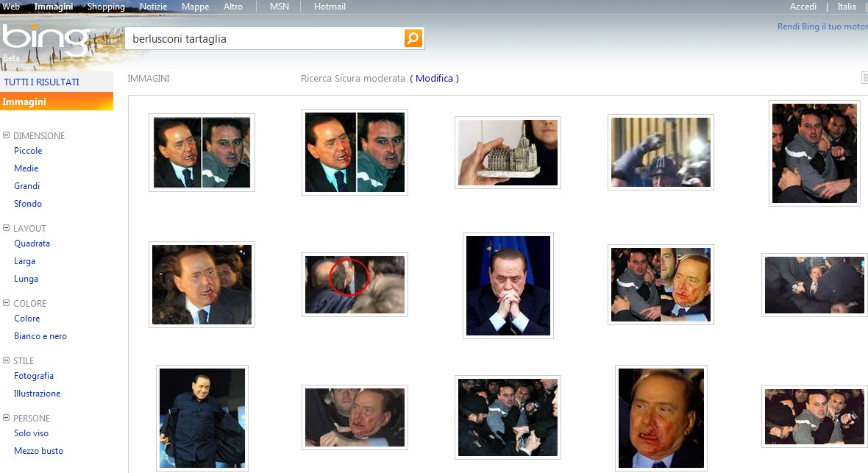The width and height of the screenshot is (868, 473).
Task: Go to Mappe in the top navigation
Action: (195, 7)
